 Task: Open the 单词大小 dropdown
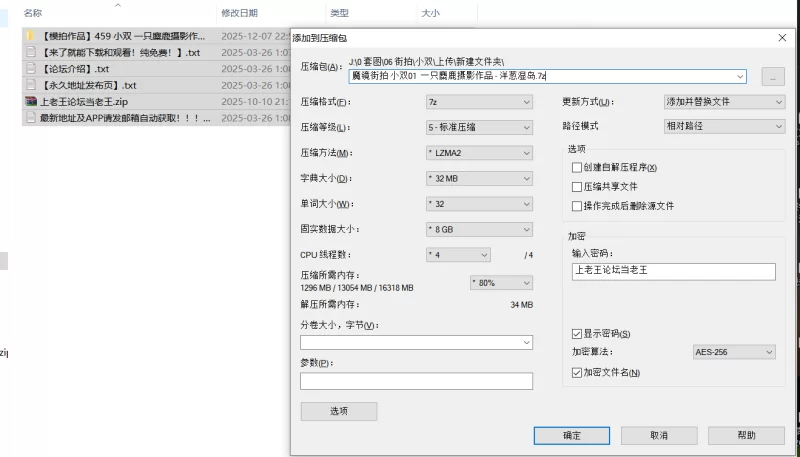[x=479, y=204]
